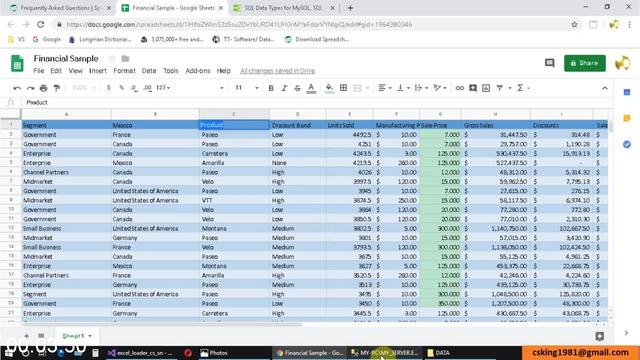Open the Keep notes side panel icon

point(627,118)
